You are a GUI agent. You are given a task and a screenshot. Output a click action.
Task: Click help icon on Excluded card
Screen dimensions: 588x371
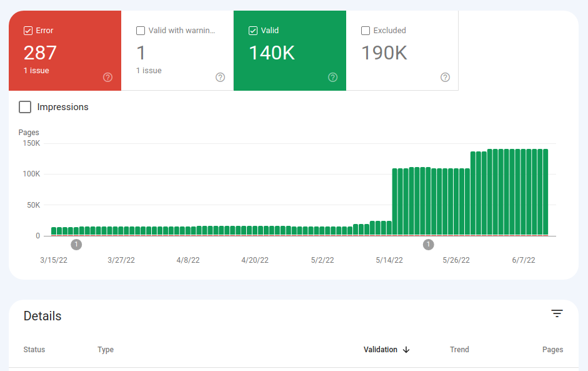click(x=445, y=77)
